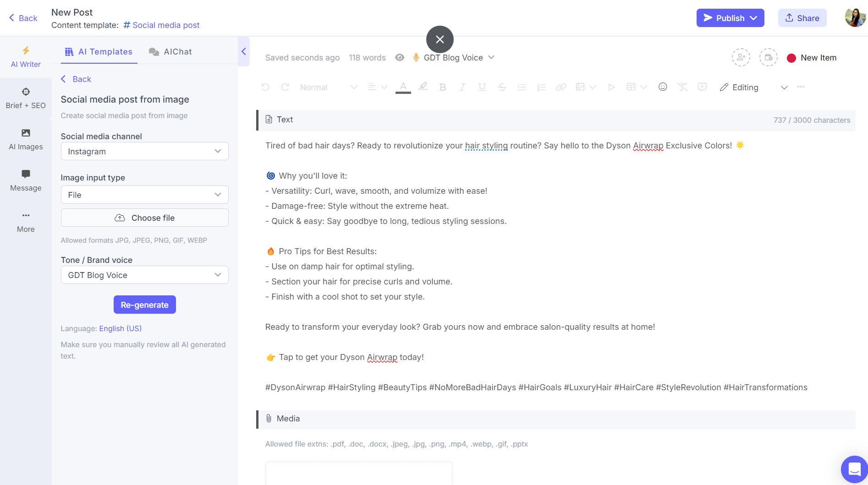Insert a table
The height and width of the screenshot is (485, 868).
[x=631, y=87]
